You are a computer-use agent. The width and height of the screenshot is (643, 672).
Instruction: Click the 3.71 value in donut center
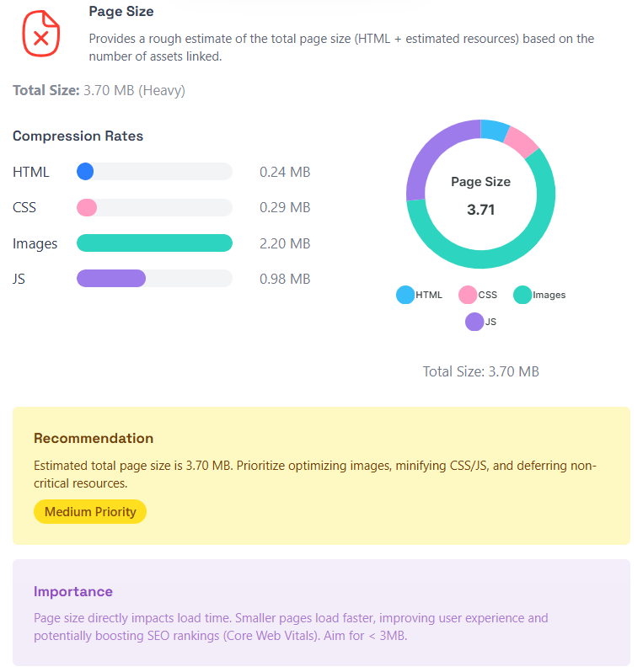point(481,210)
